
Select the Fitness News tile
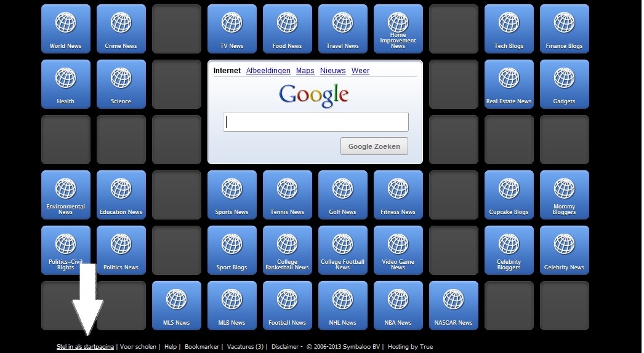(x=398, y=195)
